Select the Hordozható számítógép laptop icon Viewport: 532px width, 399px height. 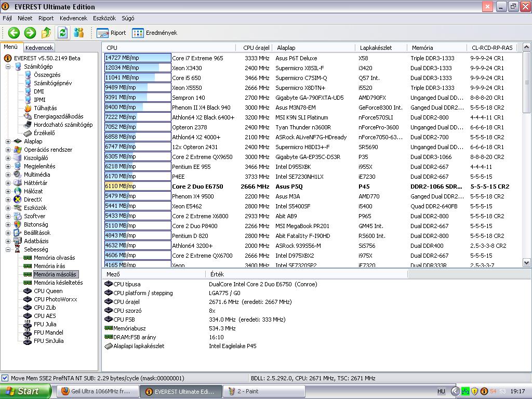(28, 125)
